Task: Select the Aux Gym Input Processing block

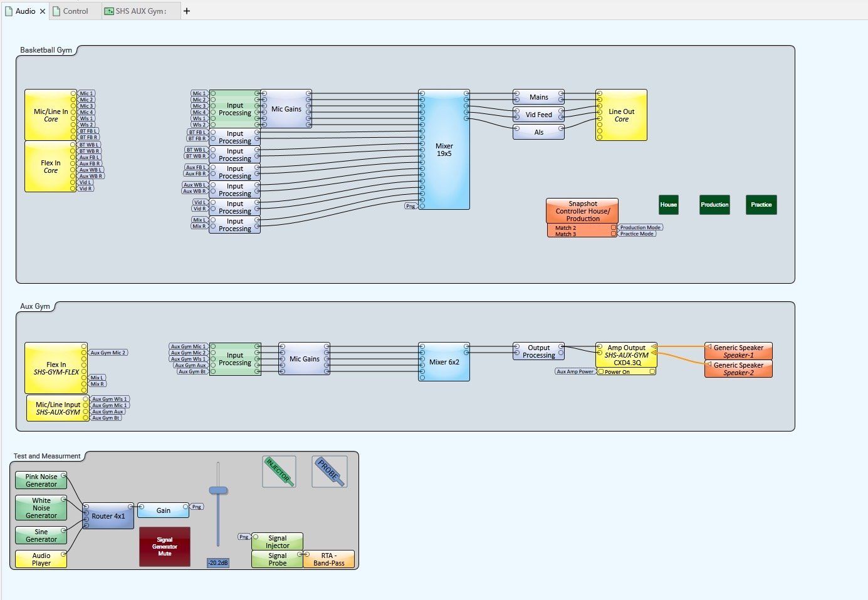Action: point(235,359)
